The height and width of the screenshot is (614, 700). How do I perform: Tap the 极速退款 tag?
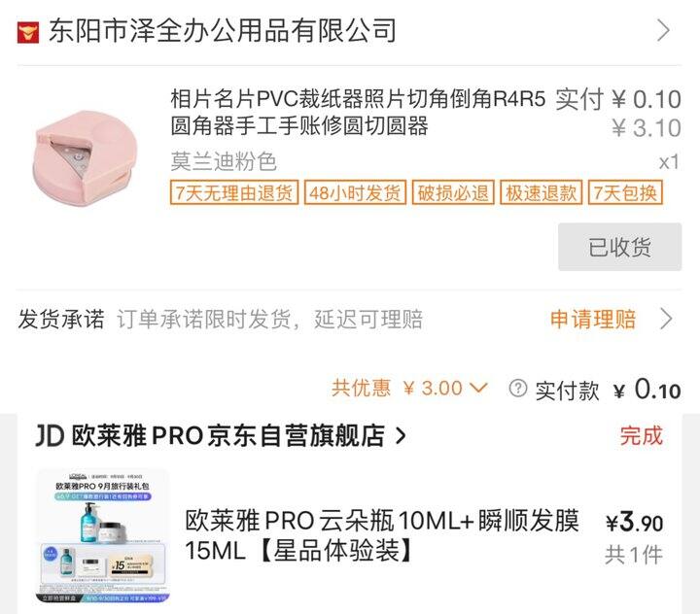[542, 192]
